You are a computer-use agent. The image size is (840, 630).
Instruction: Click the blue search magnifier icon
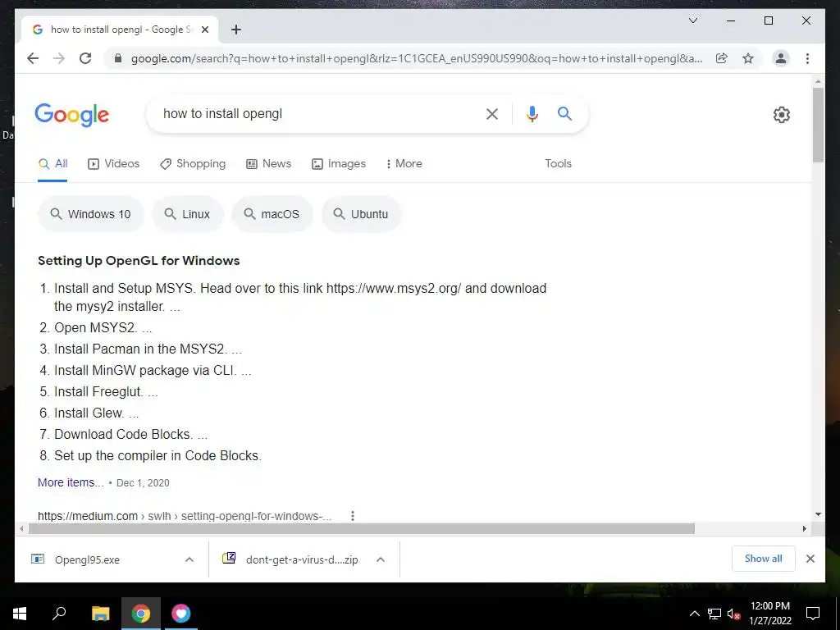point(564,113)
